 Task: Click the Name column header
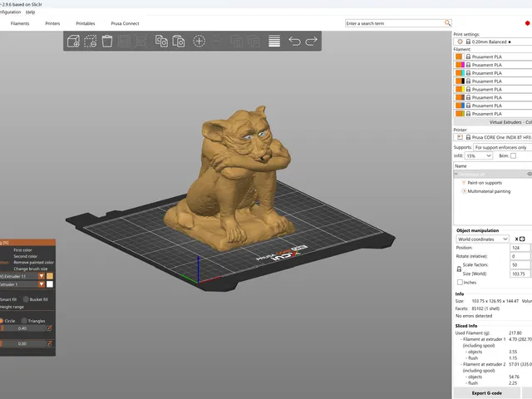point(493,166)
